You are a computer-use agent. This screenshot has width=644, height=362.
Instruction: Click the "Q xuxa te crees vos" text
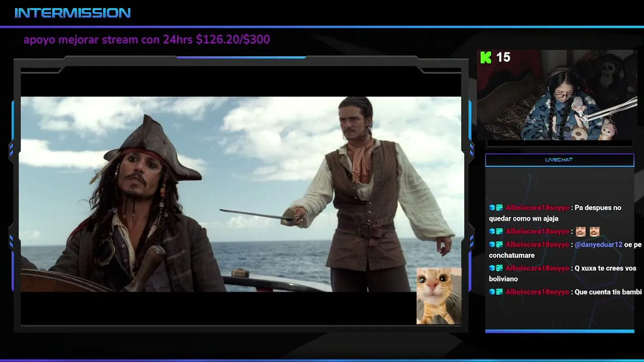click(x=605, y=268)
